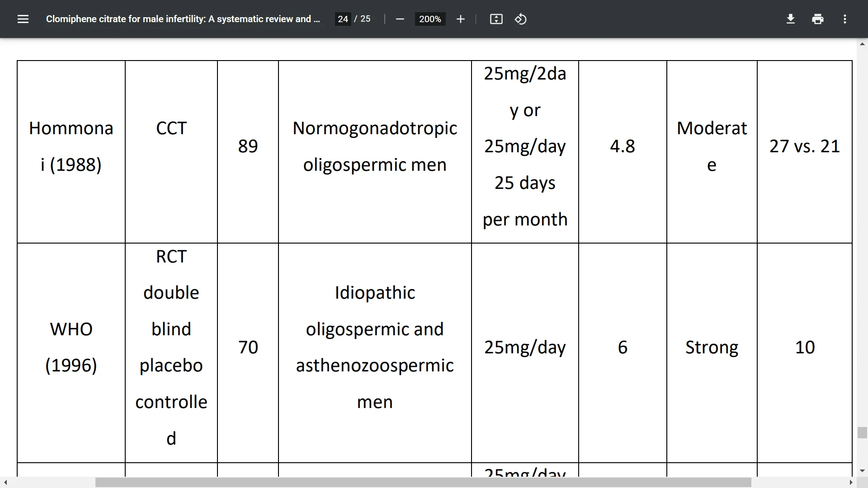Click the duration '4.8' cell
This screenshot has height=488, width=868.
coord(623,152)
